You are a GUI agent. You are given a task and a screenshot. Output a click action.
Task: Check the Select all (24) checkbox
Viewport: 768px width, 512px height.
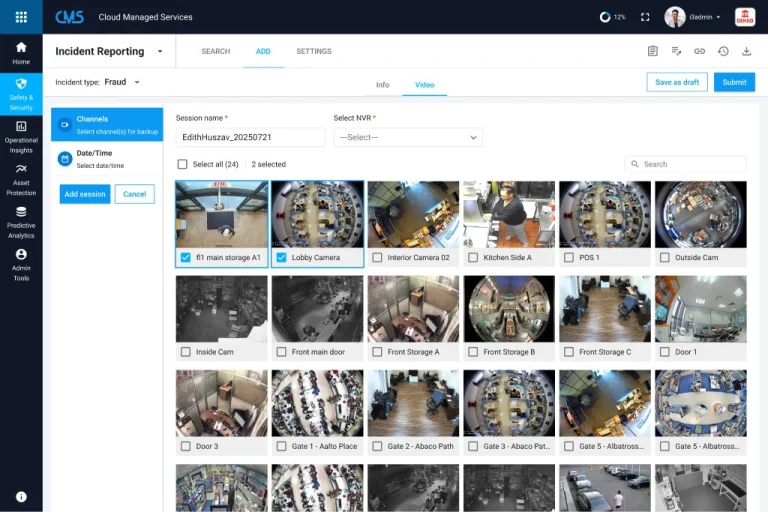click(182, 164)
